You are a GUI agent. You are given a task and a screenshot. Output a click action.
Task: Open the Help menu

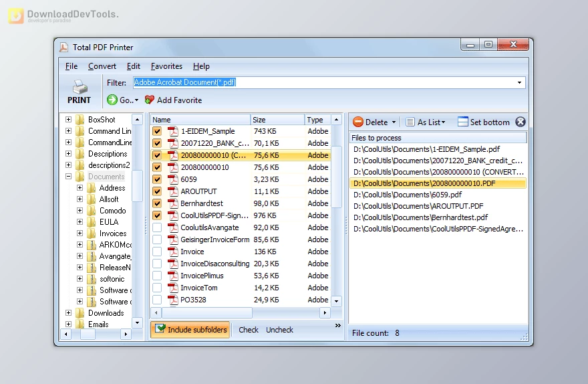point(201,66)
